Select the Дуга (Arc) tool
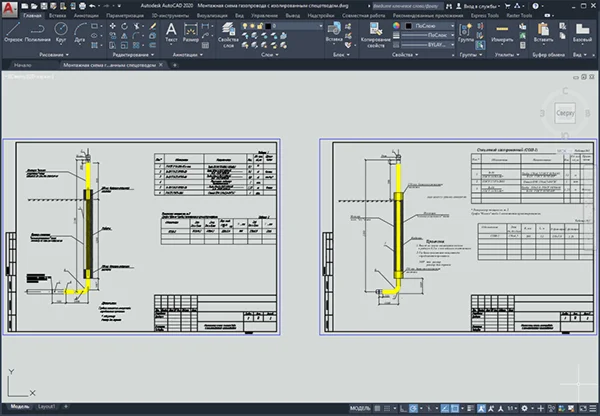600x416 pixels. pos(80,32)
